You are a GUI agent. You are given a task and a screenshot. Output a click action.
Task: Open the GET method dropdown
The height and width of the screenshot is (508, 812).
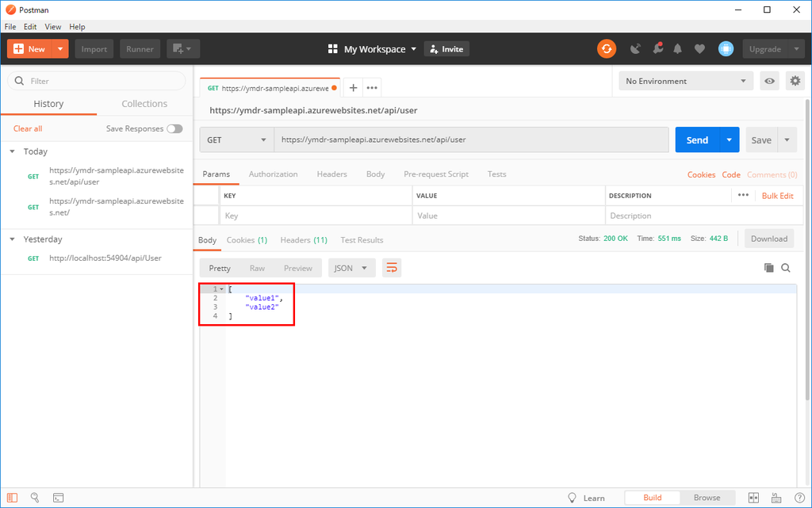click(236, 139)
